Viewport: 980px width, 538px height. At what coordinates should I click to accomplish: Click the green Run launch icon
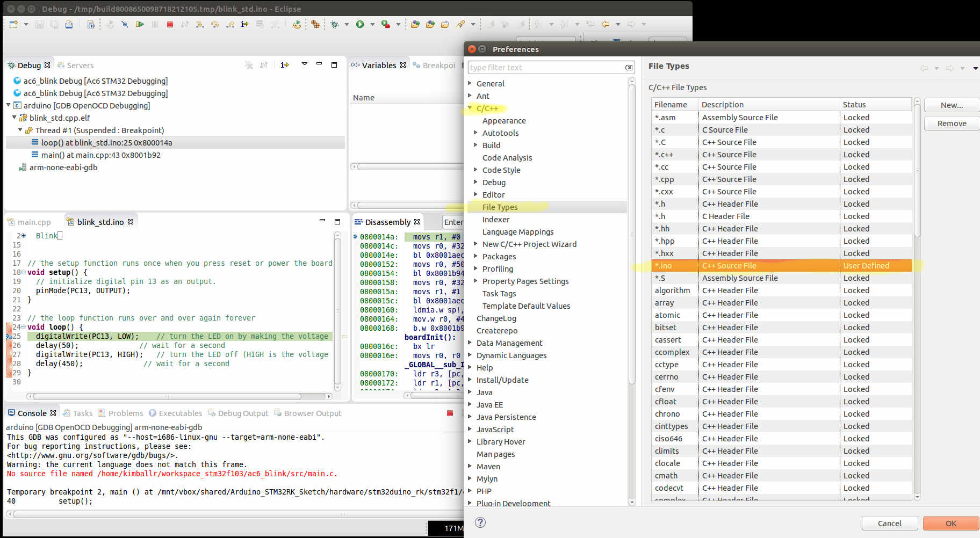(x=360, y=24)
